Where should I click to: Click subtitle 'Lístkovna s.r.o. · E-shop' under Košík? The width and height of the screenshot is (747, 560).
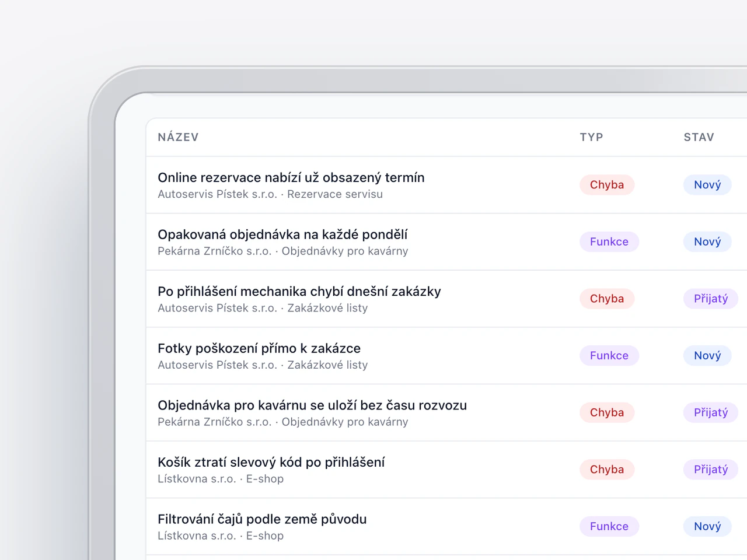click(x=221, y=479)
